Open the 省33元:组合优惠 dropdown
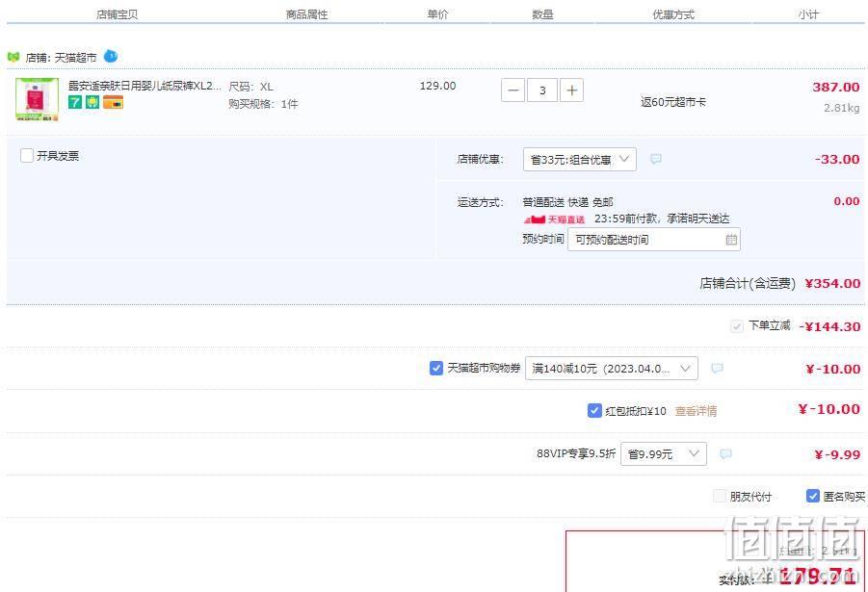This screenshot has width=868, height=592. click(580, 160)
